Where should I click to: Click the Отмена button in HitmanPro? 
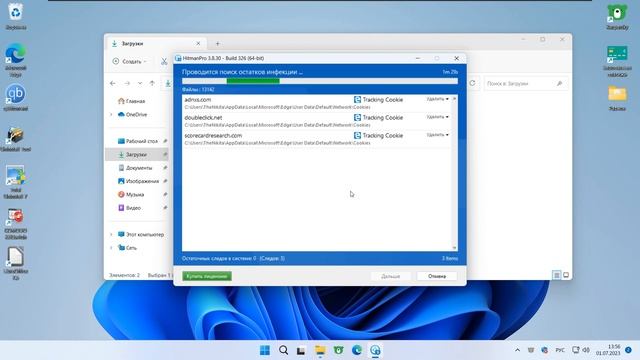tap(437, 276)
